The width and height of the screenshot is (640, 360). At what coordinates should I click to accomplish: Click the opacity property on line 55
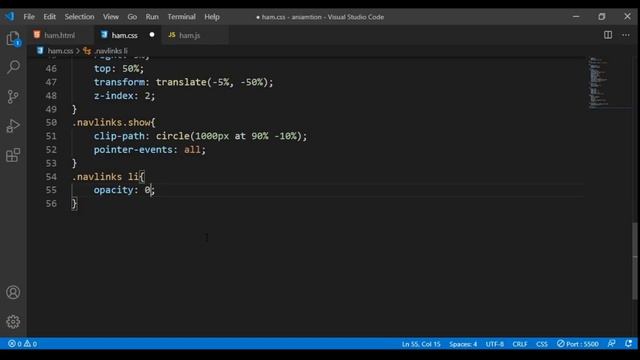point(113,190)
